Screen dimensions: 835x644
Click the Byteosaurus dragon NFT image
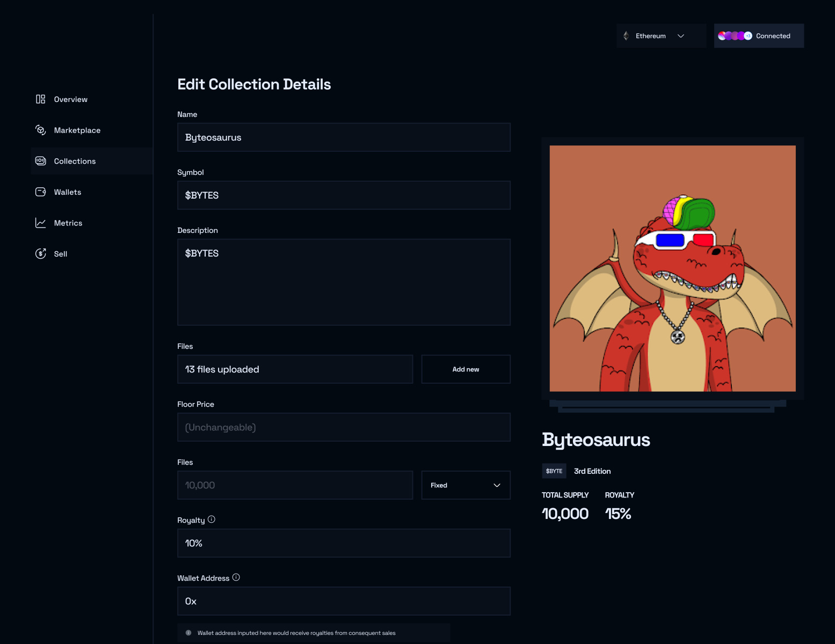point(672,268)
